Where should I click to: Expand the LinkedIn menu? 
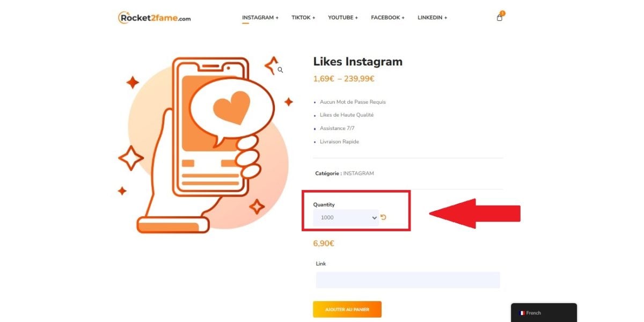tap(432, 18)
